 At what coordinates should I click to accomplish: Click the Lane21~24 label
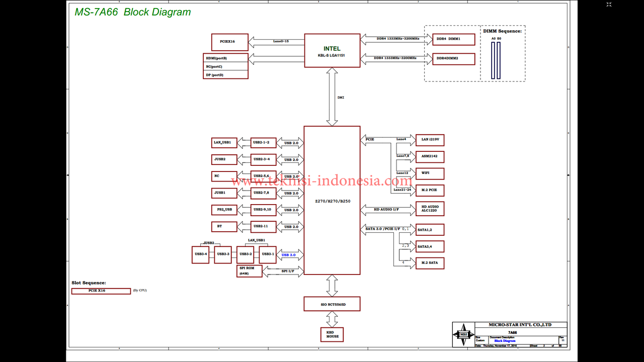tap(402, 190)
